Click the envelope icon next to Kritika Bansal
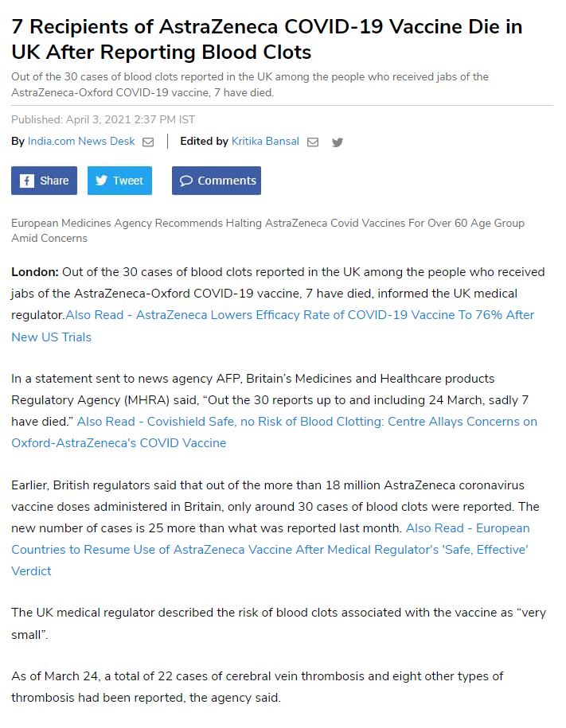 (x=313, y=141)
